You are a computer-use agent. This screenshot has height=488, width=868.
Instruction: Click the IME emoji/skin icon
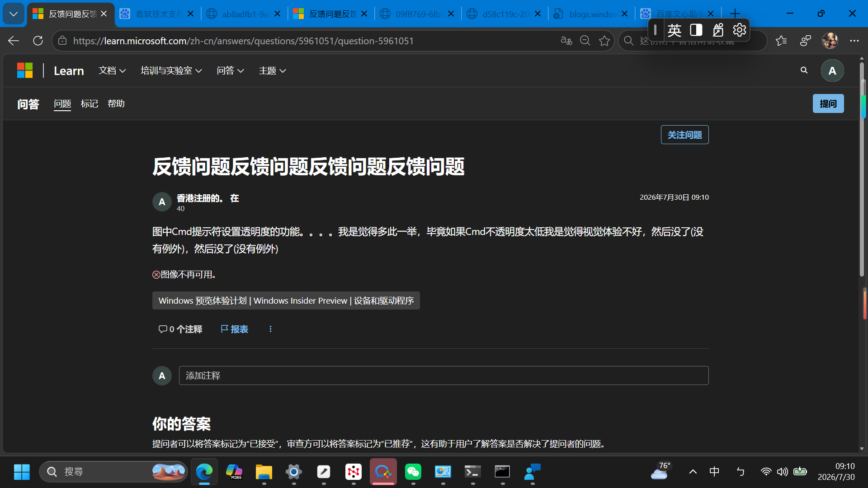(x=718, y=30)
